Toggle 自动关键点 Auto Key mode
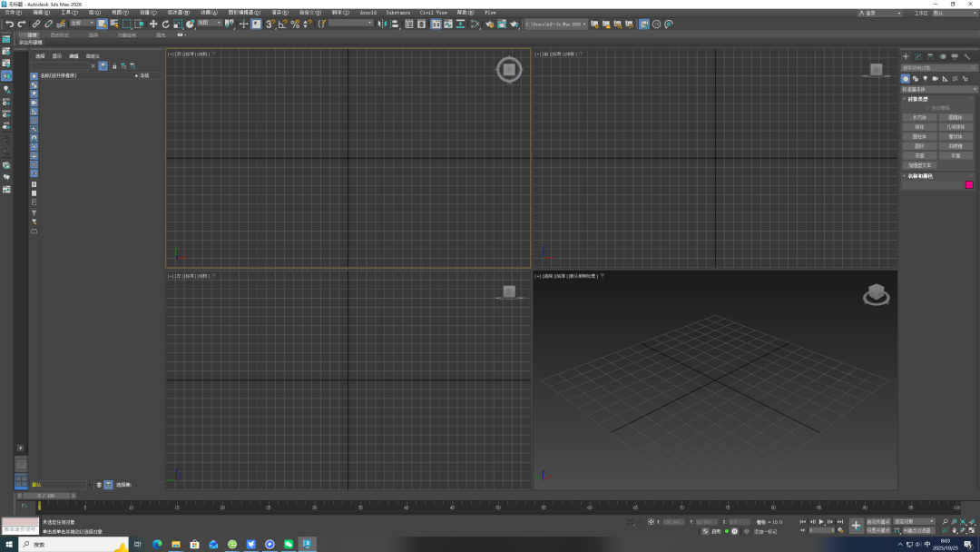This screenshot has height=552, width=980. (x=877, y=522)
